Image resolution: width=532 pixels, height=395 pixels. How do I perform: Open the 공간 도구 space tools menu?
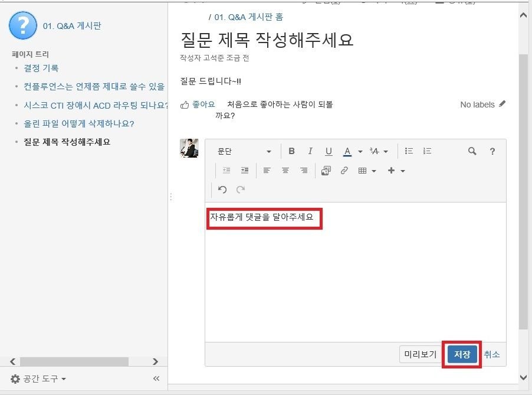pos(38,378)
